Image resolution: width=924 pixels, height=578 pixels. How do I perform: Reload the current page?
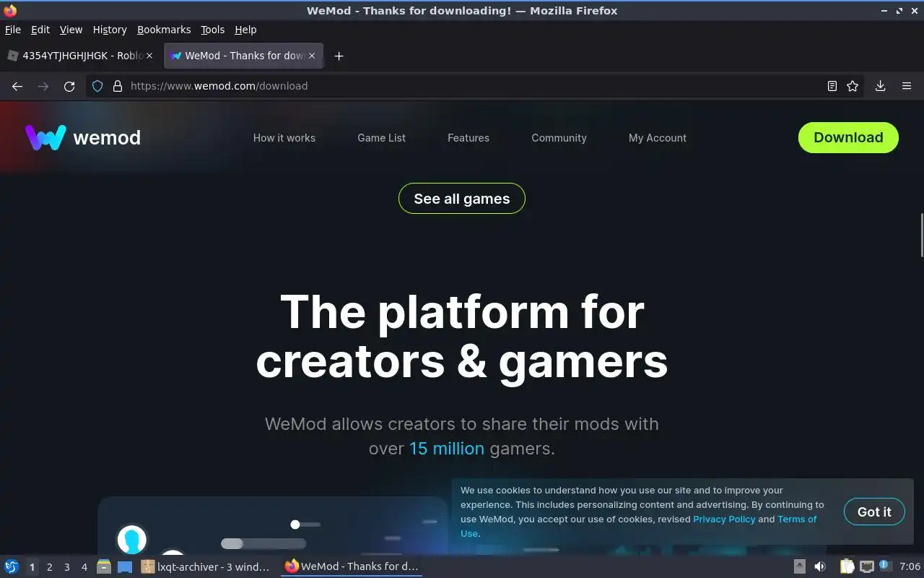(69, 86)
